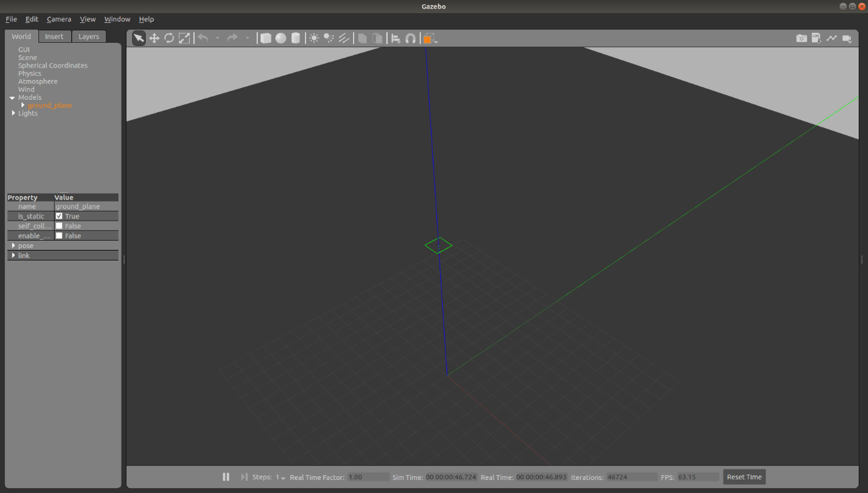Activate the rotate mode tool
Screen dimensions: 868x493
(169, 38)
